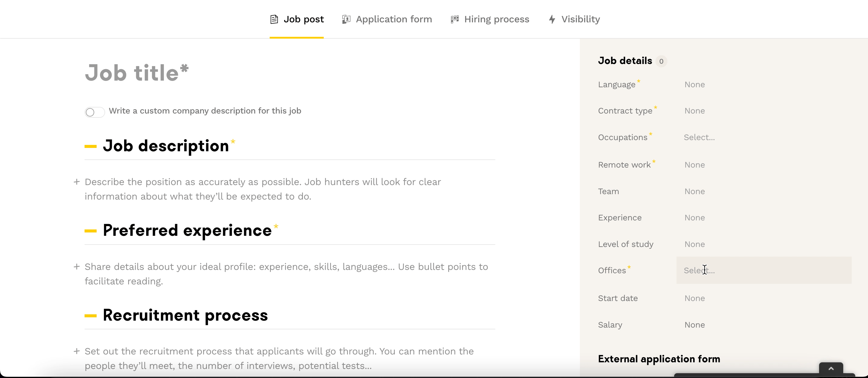Open the Visibility tab
This screenshot has width=868, height=378.
[580, 20]
